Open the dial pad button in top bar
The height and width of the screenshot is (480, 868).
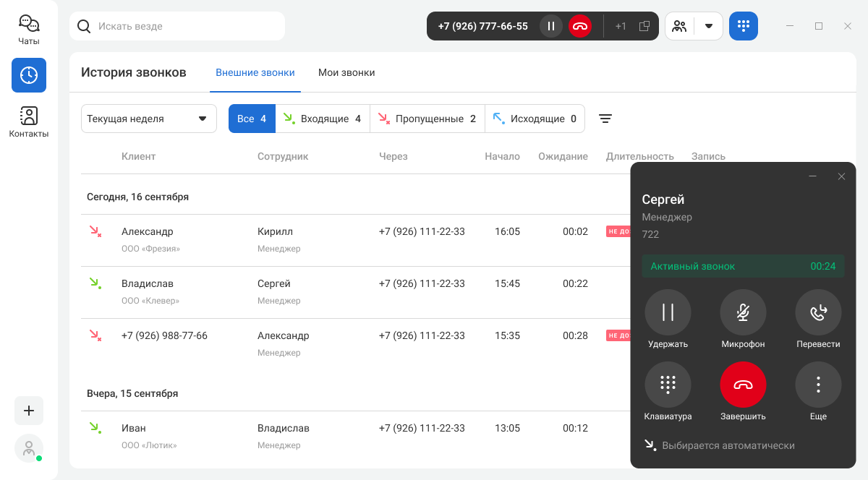pos(743,26)
